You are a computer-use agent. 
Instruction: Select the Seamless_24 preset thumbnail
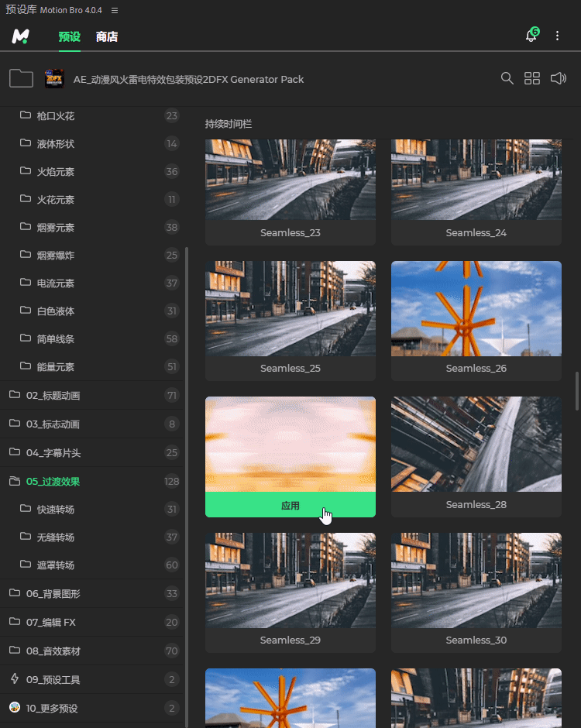[476, 180]
